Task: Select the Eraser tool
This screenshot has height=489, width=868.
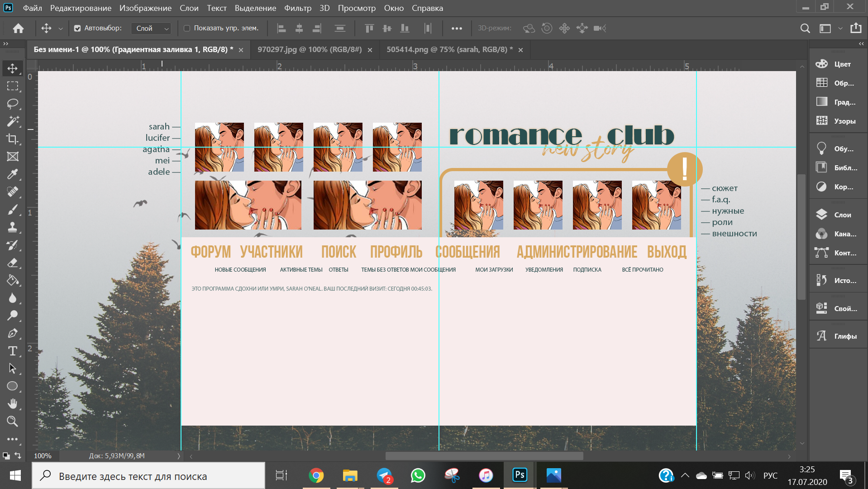Action: 13,263
